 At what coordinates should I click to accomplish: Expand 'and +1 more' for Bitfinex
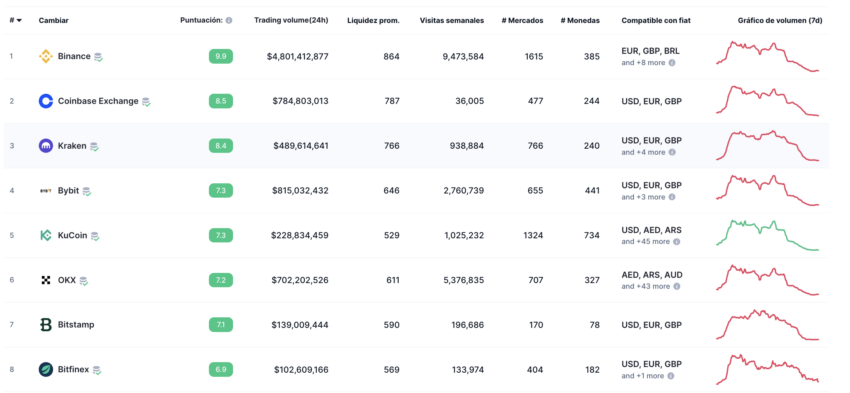pos(642,376)
